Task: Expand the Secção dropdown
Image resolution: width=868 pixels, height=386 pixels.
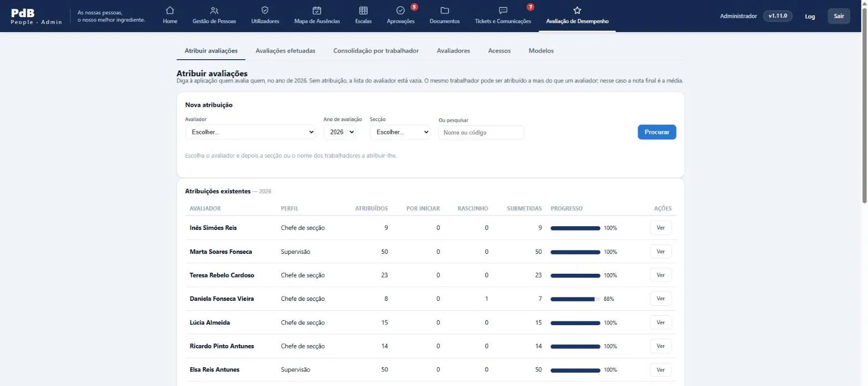Action: click(x=400, y=132)
